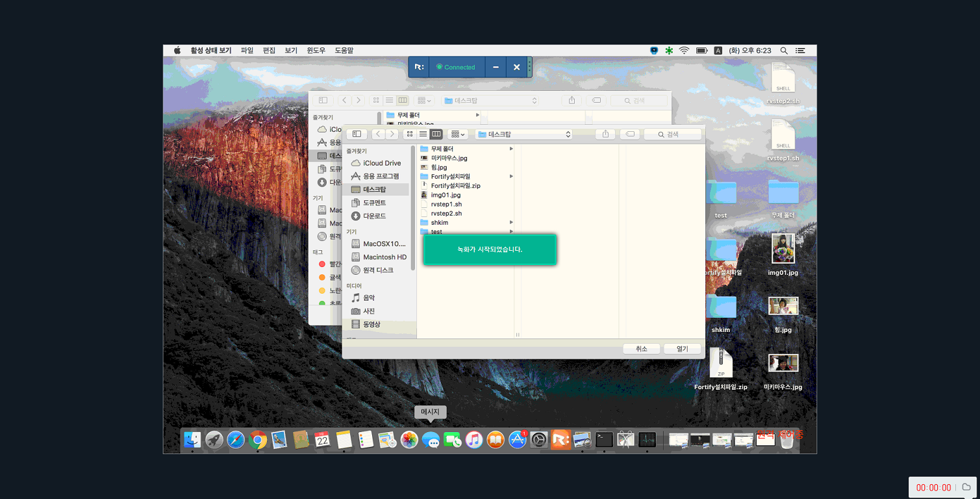The height and width of the screenshot is (499, 980).
Task: Click the Wi-Fi icon in menu bar
Action: click(684, 50)
